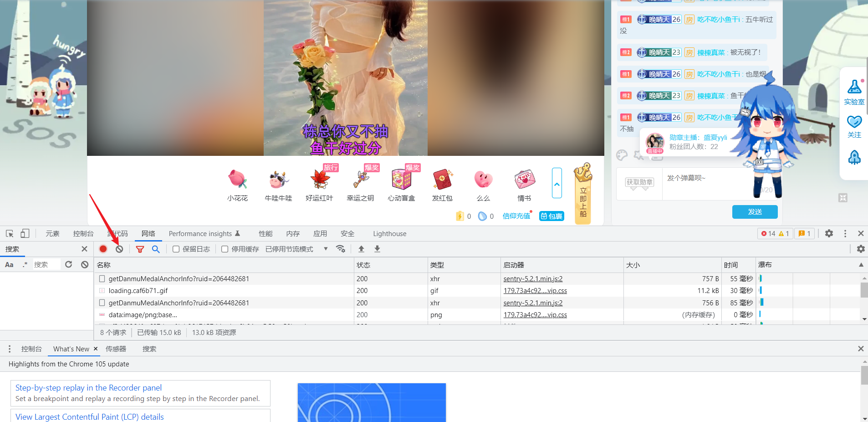This screenshot has width=868, height=422.
Task: Click the 发送 send danmaku button
Action: [x=754, y=211]
